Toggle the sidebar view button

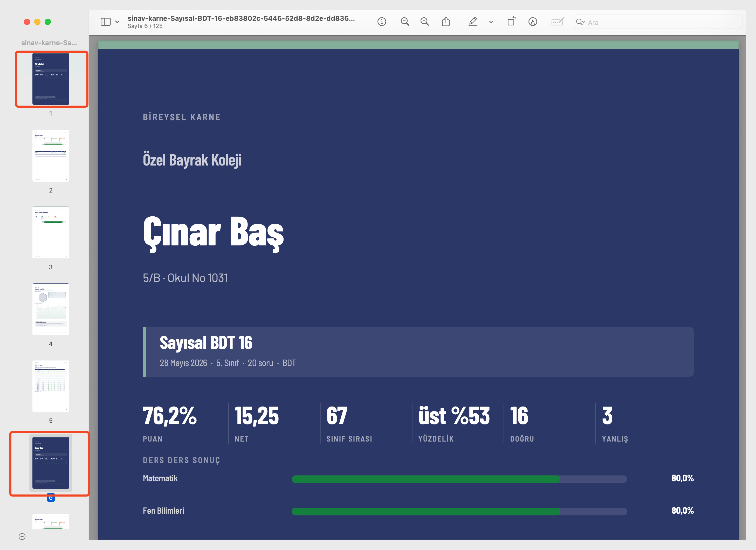(105, 22)
